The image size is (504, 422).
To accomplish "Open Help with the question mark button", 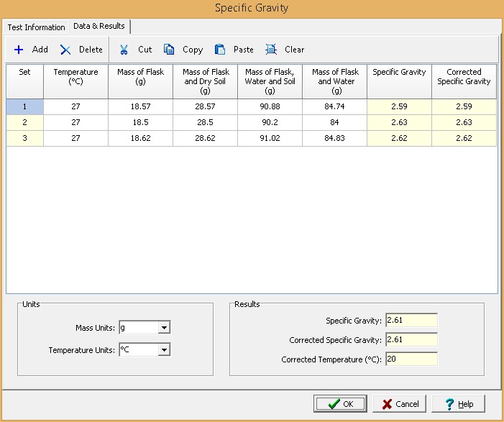I will click(x=459, y=403).
